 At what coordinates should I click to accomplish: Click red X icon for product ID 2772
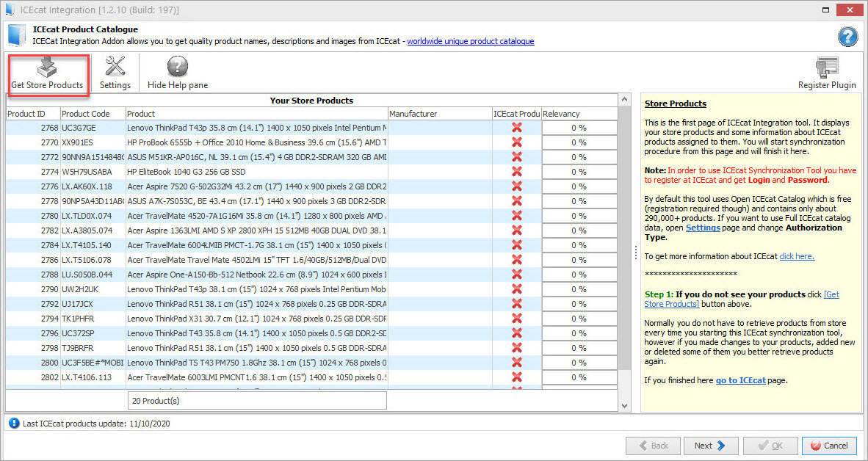(x=517, y=157)
